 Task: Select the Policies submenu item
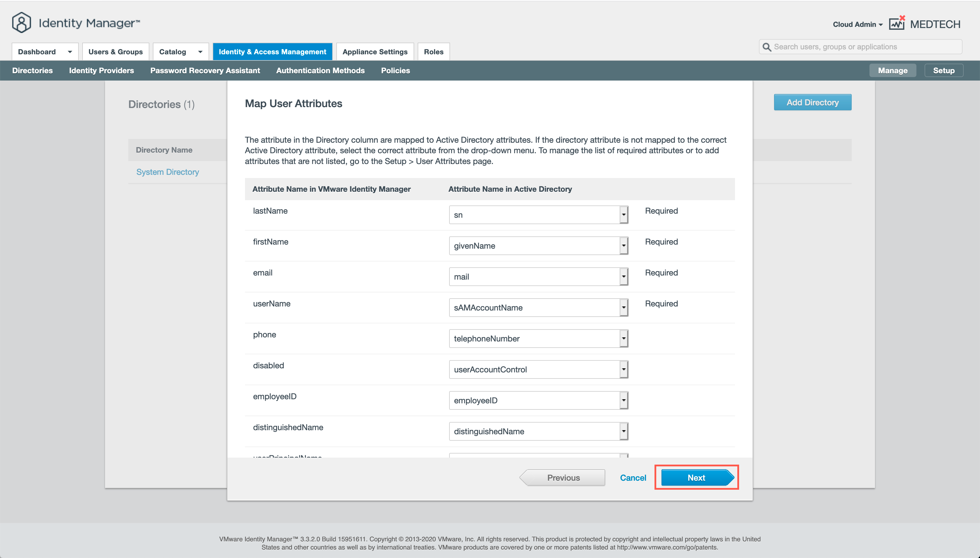(395, 71)
